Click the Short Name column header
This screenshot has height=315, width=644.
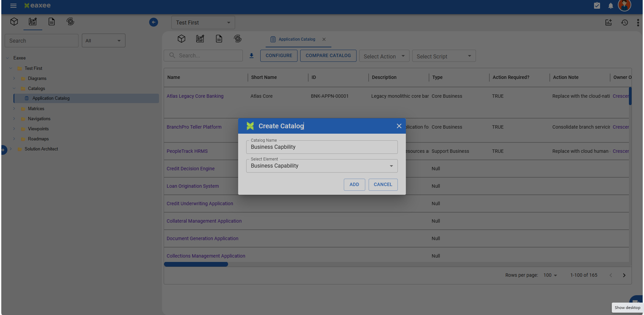pyautogui.click(x=264, y=77)
